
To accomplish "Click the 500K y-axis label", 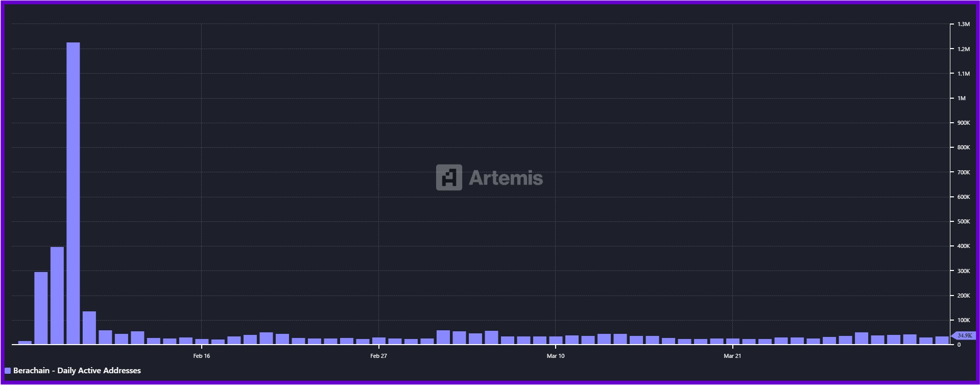I will coord(963,221).
